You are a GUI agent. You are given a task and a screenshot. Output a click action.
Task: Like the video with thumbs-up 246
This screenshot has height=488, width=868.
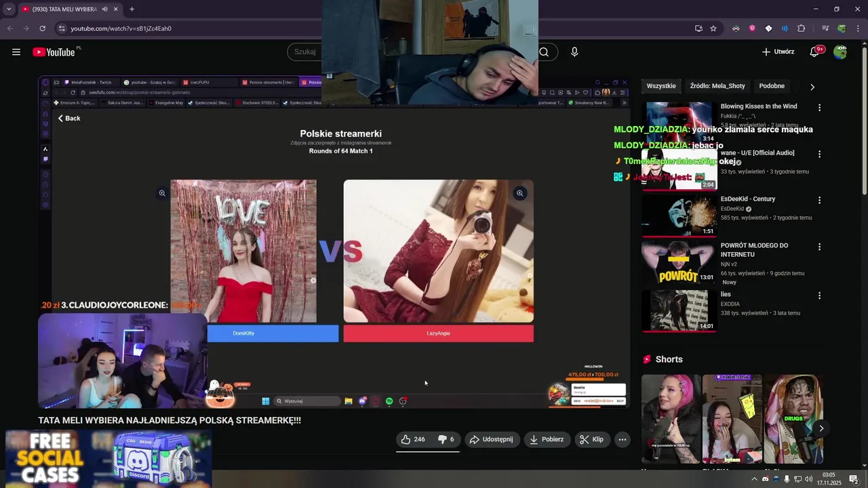412,439
